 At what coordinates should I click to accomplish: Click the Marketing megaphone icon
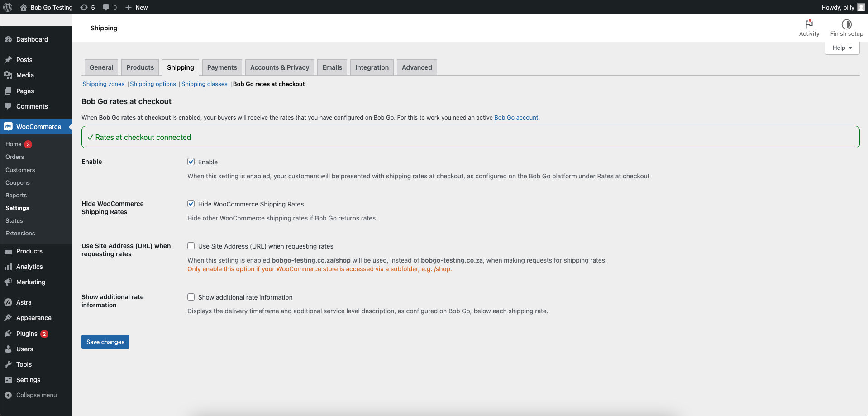(8, 282)
